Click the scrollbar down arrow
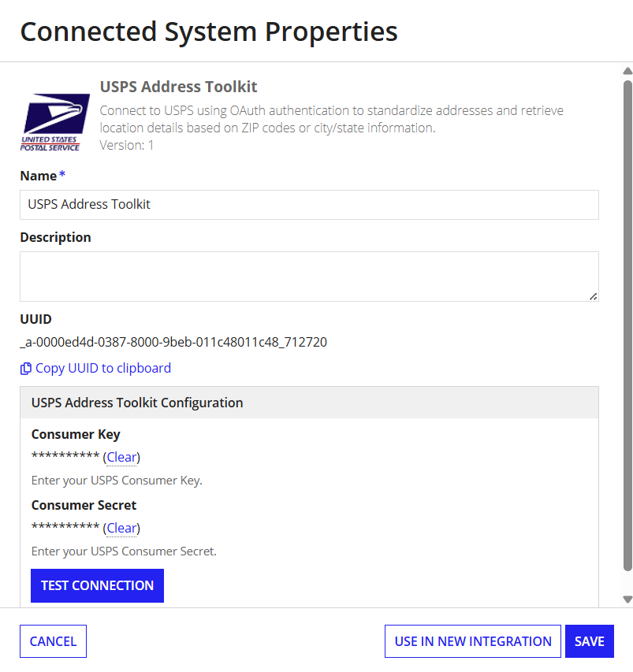 point(627,600)
